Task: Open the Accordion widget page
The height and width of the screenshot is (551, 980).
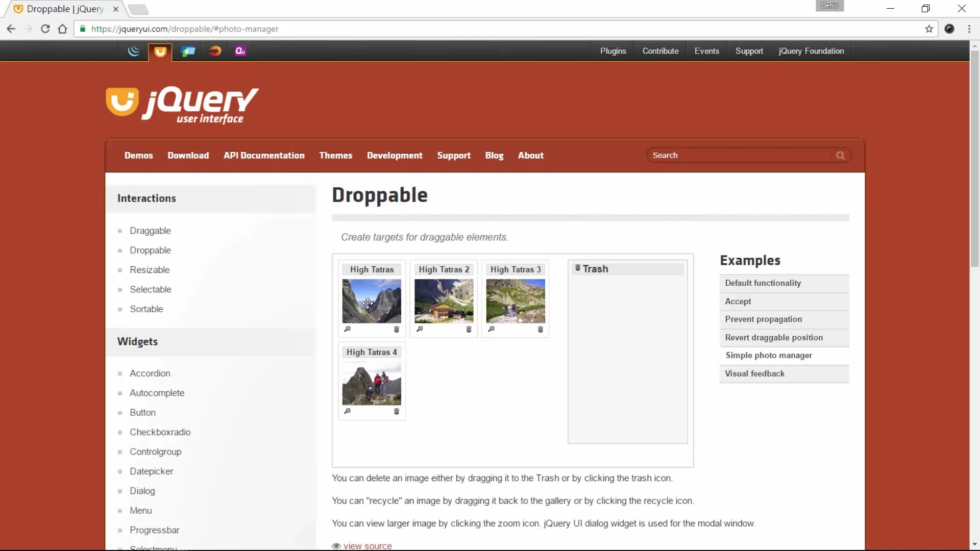Action: [150, 373]
